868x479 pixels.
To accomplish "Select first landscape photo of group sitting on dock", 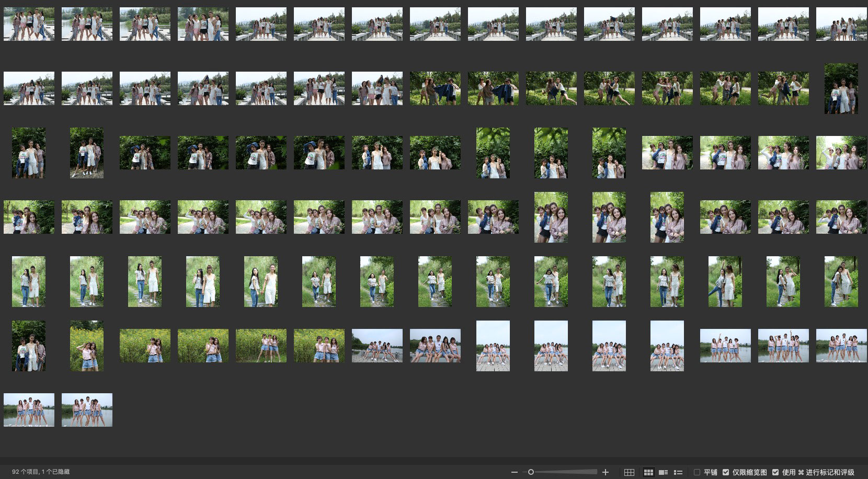I will tap(377, 346).
